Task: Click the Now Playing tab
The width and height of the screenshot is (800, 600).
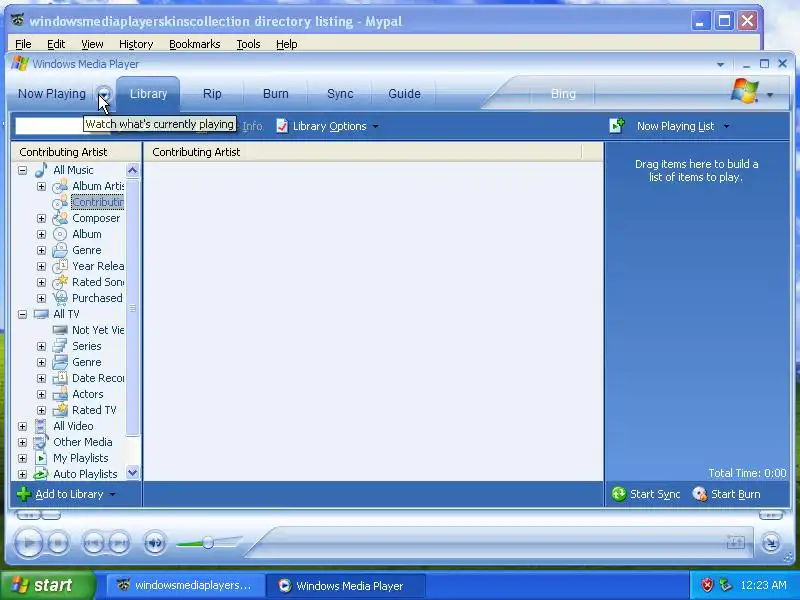Action: coord(52,94)
